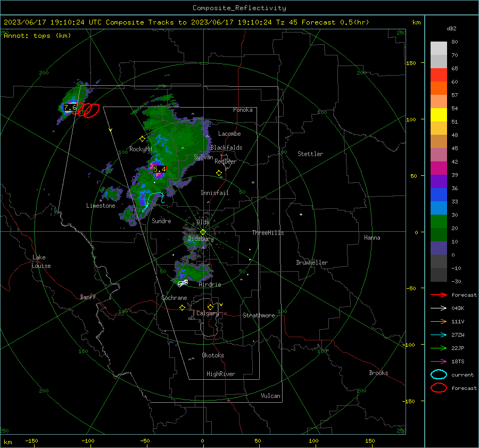Click the Annot: tops (km) label
The width and height of the screenshot is (479, 448).
coord(37,36)
